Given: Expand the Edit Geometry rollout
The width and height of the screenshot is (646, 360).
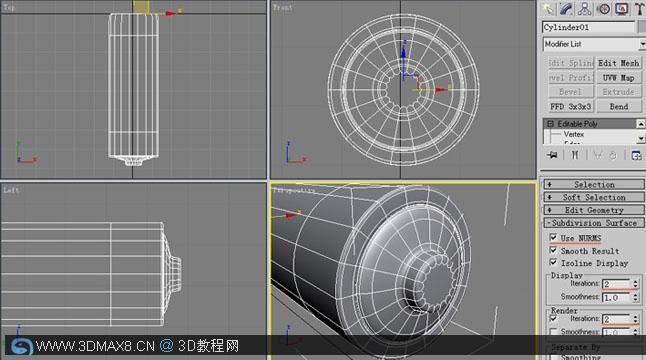Looking at the screenshot, I should pos(594,210).
